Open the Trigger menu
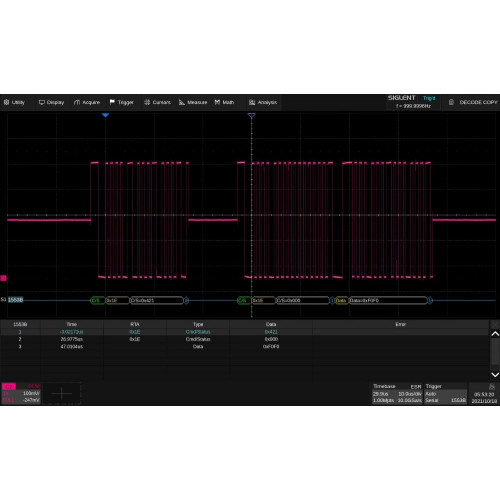This screenshot has height=500, width=500. tap(122, 102)
